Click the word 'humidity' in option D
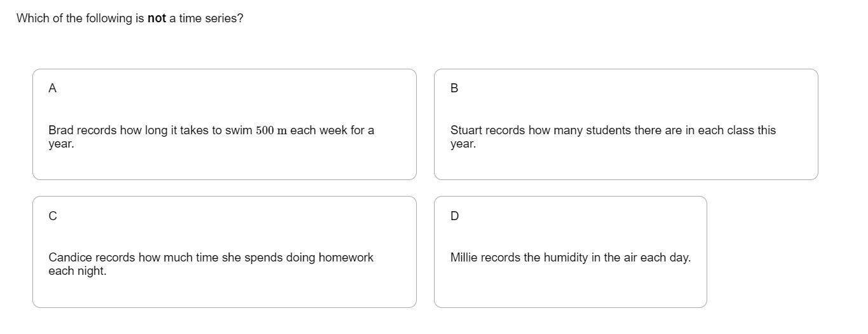This screenshot has width=868, height=334. (x=566, y=258)
